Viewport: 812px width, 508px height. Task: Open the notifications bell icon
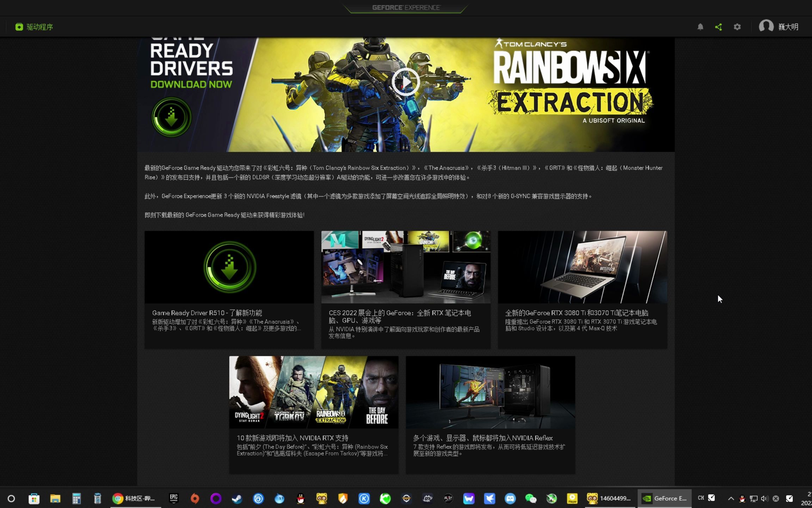point(700,27)
